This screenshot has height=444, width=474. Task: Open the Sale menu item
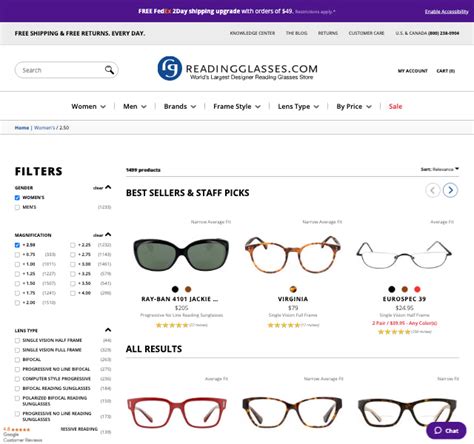[395, 106]
